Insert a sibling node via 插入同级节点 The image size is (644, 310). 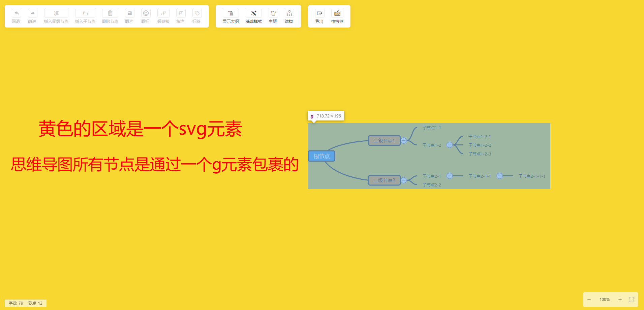coord(56,13)
